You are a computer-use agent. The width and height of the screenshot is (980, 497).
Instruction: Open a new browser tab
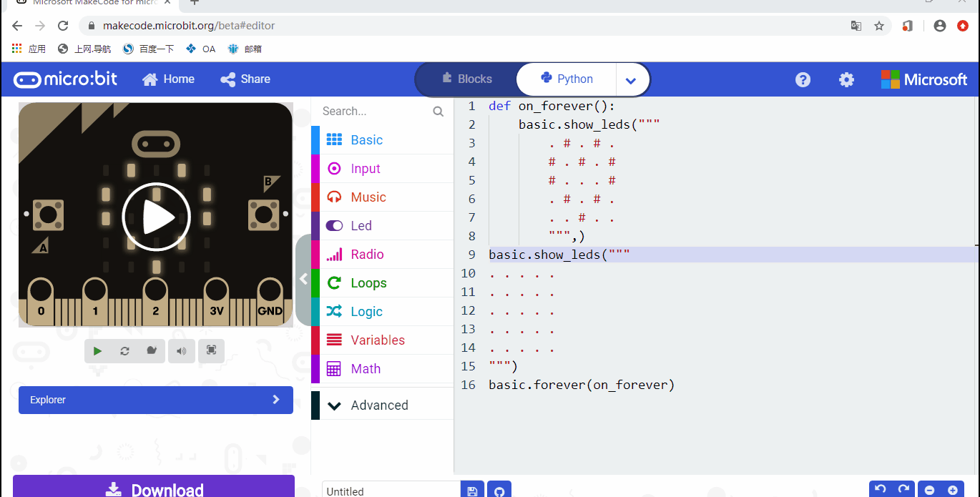point(195,2)
